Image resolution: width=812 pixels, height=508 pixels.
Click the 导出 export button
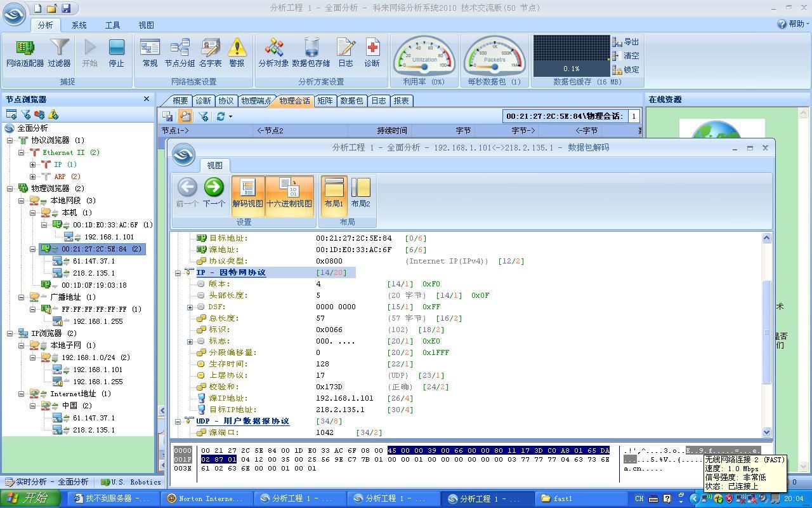click(625, 42)
